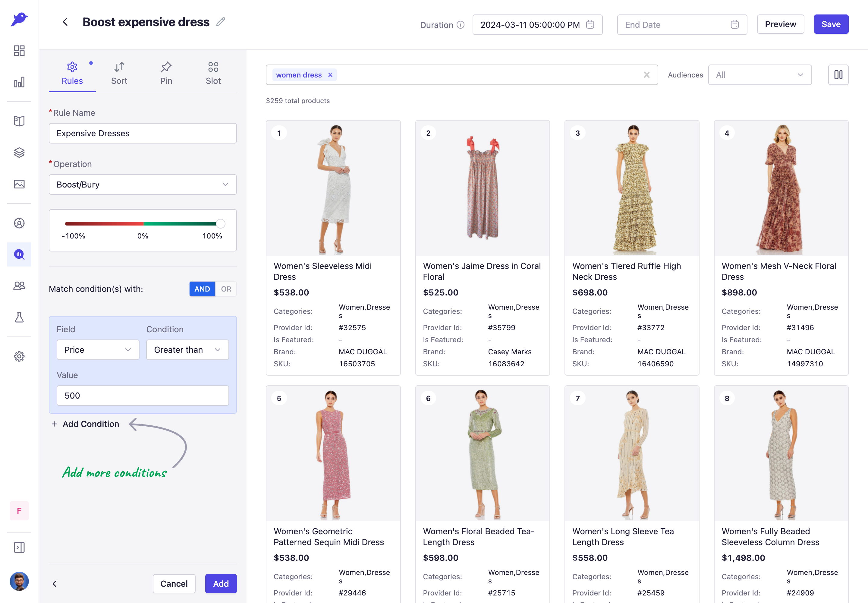Open the Price field dropdown

[98, 350]
